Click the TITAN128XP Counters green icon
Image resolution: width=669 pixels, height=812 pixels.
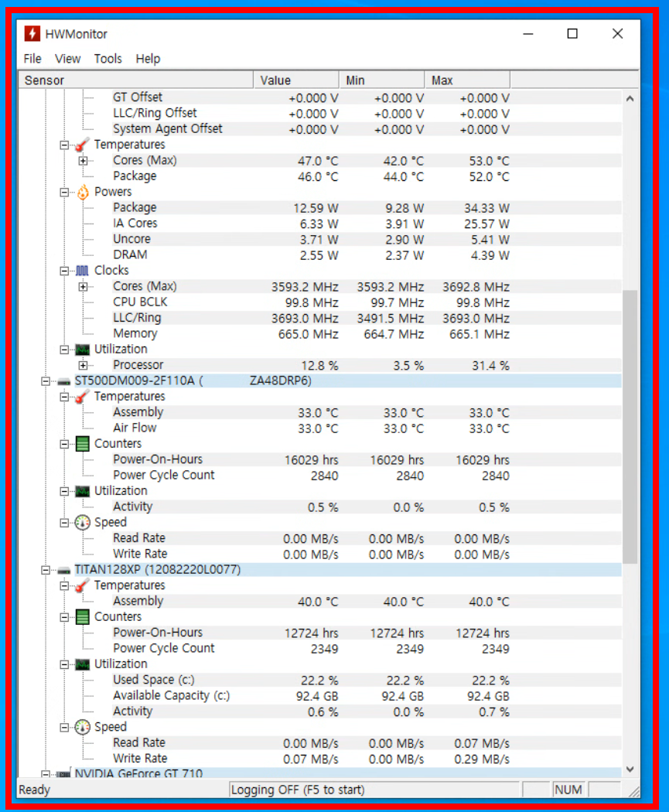coord(82,617)
